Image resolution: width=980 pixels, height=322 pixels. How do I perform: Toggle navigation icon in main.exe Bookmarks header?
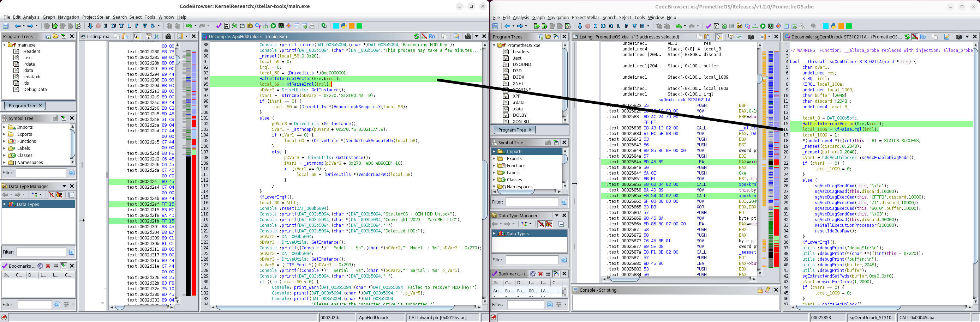(64, 266)
